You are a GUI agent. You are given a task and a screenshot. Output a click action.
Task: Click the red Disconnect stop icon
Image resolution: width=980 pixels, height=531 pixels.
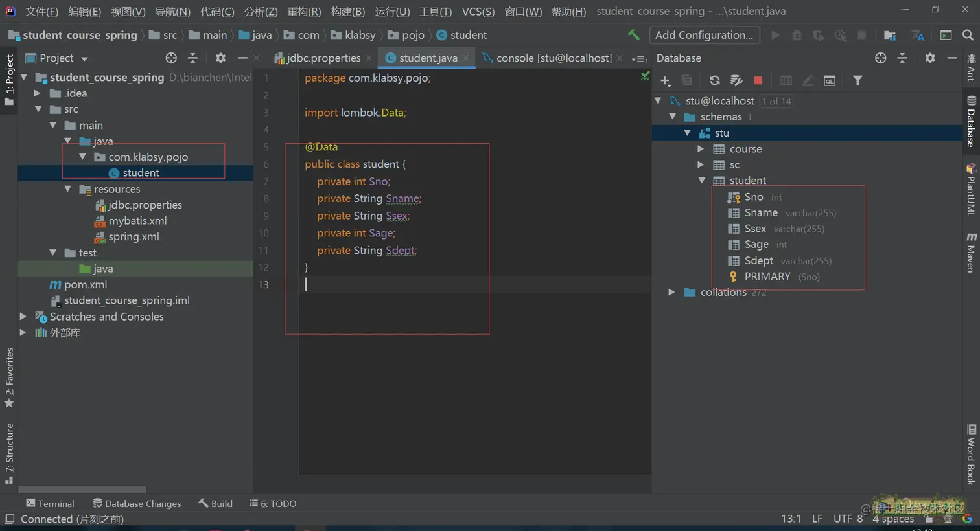[758, 80]
